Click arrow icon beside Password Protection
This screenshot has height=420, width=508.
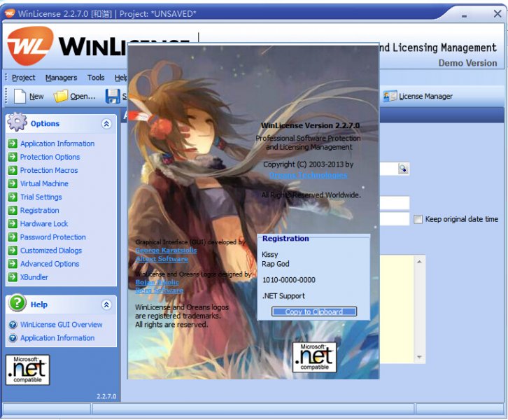tap(13, 237)
